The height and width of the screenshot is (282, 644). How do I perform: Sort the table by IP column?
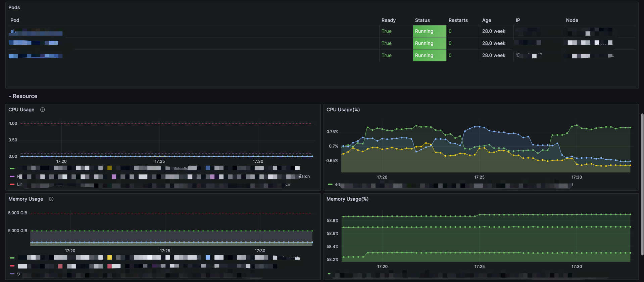[x=518, y=20]
